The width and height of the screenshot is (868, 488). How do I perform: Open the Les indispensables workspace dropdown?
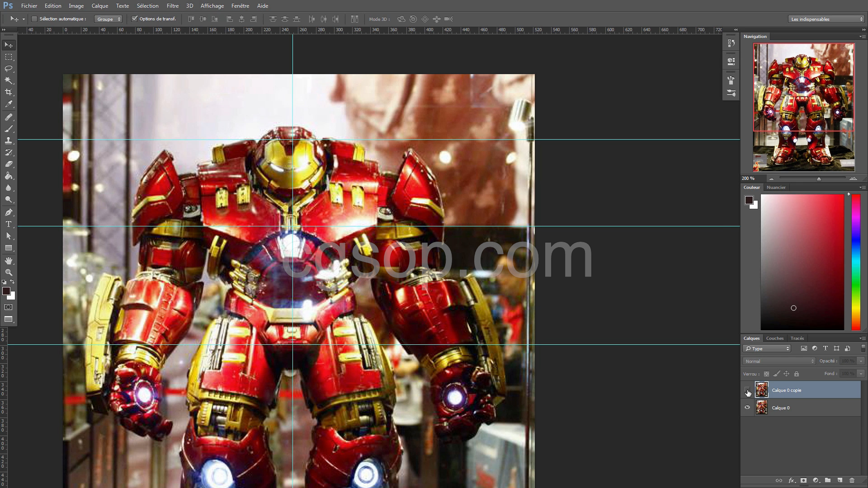[x=826, y=19]
